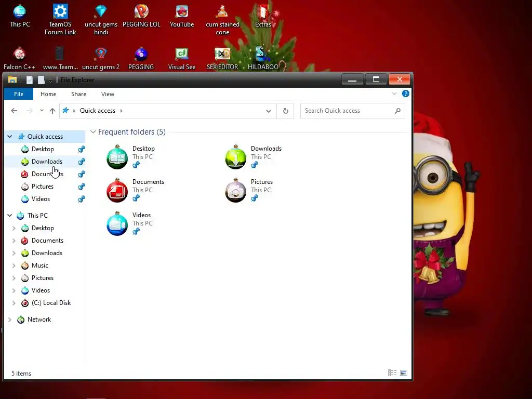The image size is (532, 399).
Task: Open the TeamOS Forum Link desktop shortcut
Action: click(x=60, y=20)
